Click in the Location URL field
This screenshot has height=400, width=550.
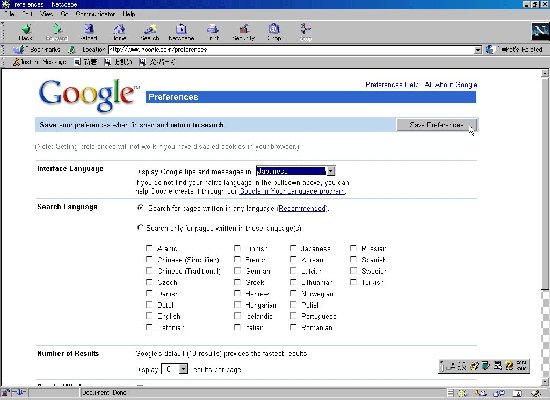click(291, 50)
